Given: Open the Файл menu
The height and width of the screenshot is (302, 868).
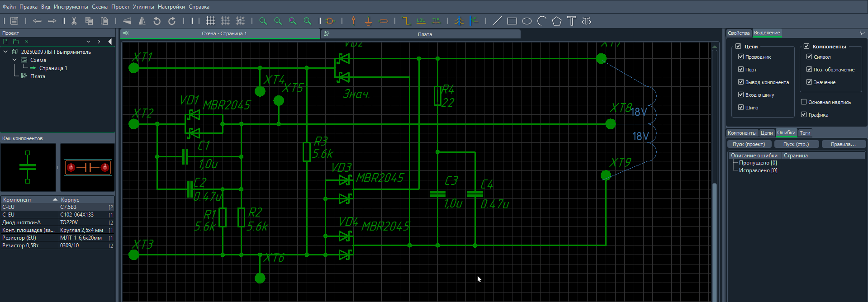Looking at the screenshot, I should pyautogui.click(x=9, y=7).
